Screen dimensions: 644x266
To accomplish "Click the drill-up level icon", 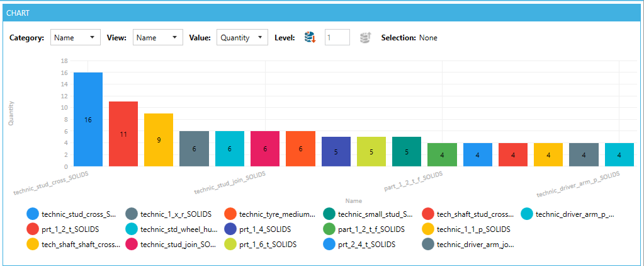I will coord(364,38).
